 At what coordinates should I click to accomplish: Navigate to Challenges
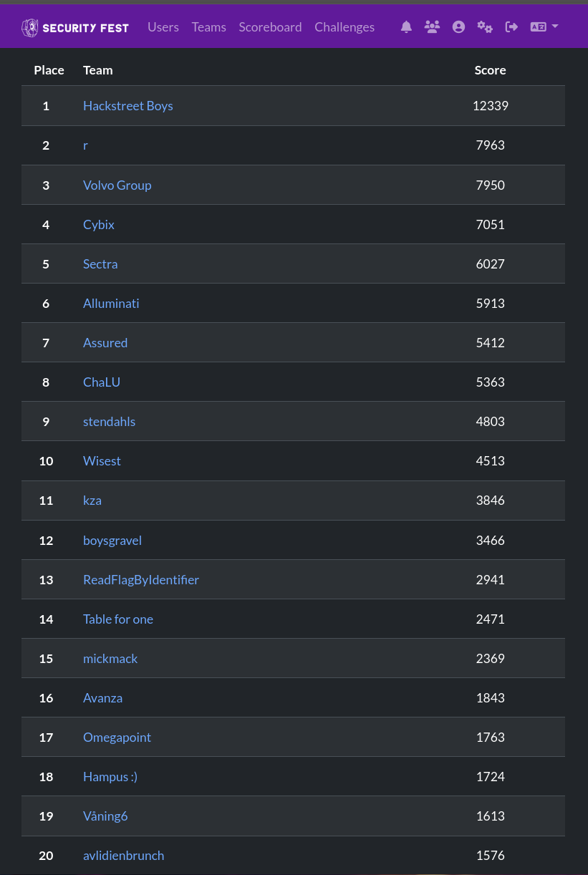[344, 27]
